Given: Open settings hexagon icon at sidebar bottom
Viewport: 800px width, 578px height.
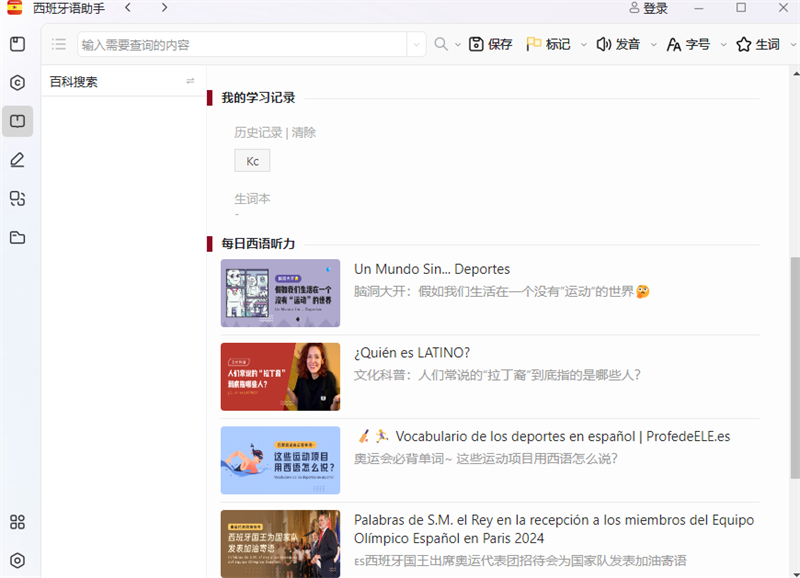Looking at the screenshot, I should [17, 561].
